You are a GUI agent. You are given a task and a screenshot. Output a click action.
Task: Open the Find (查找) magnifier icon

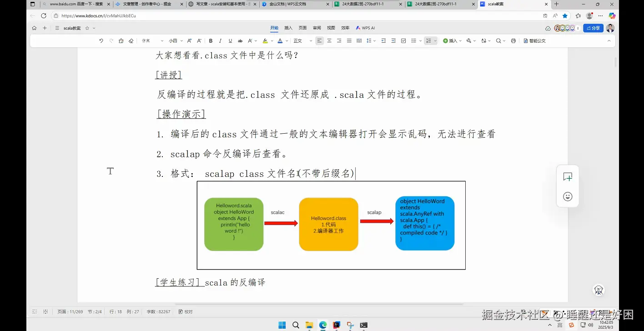(x=498, y=40)
